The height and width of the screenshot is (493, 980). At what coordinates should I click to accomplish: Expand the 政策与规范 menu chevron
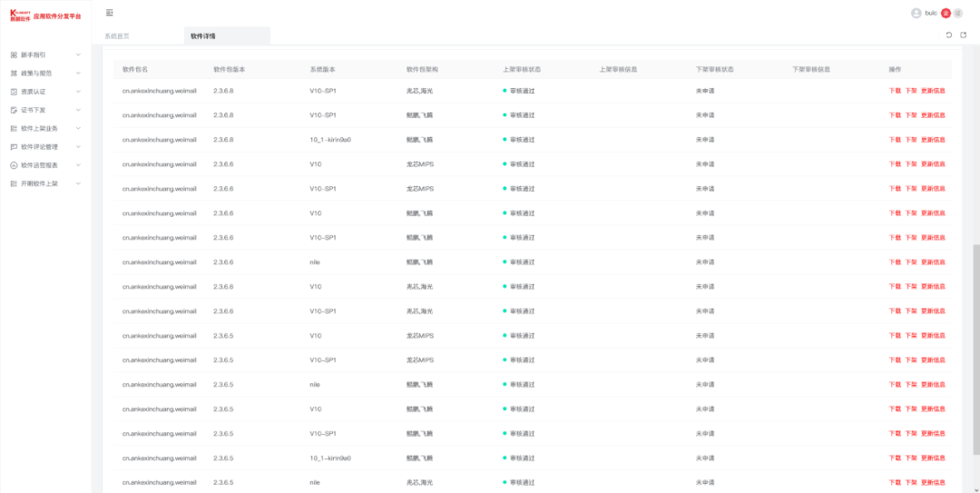tap(78, 73)
